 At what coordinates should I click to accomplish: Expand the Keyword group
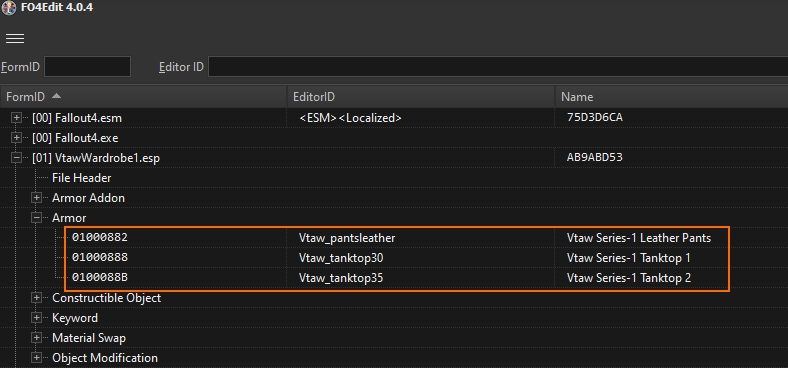coord(36,318)
